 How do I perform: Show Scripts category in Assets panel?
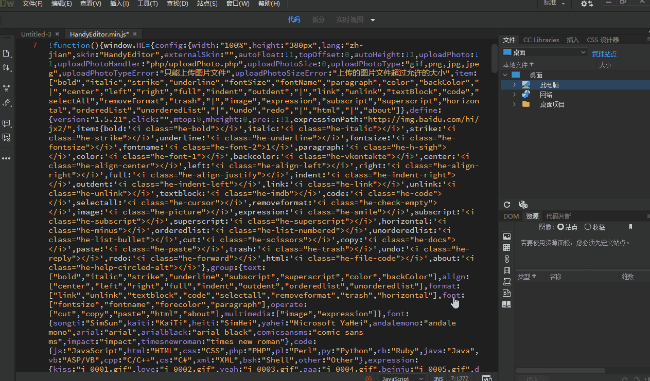[507, 282]
